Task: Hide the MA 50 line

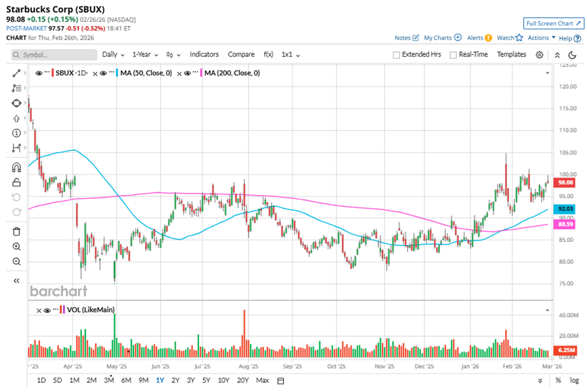Action: click(x=103, y=73)
